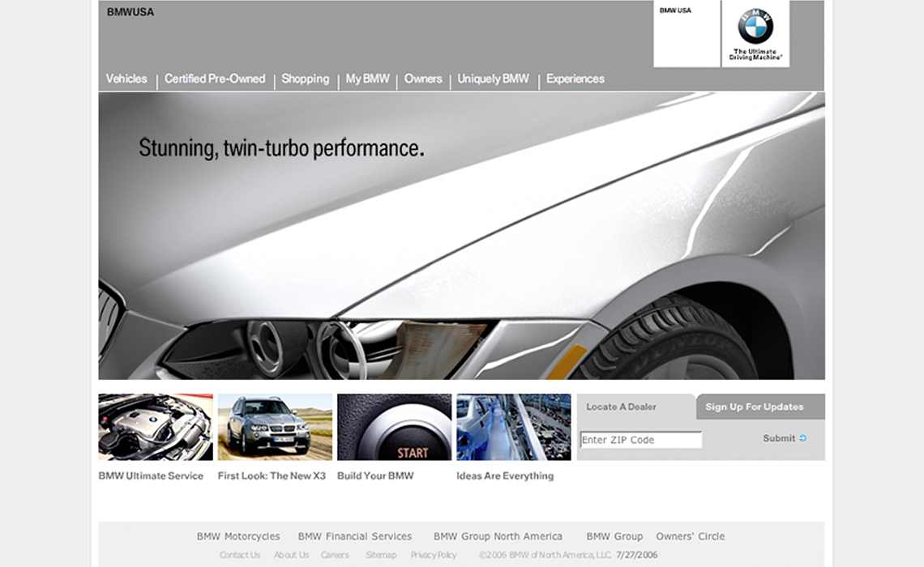Click the BMW roundel logo

pyautogui.click(x=755, y=26)
